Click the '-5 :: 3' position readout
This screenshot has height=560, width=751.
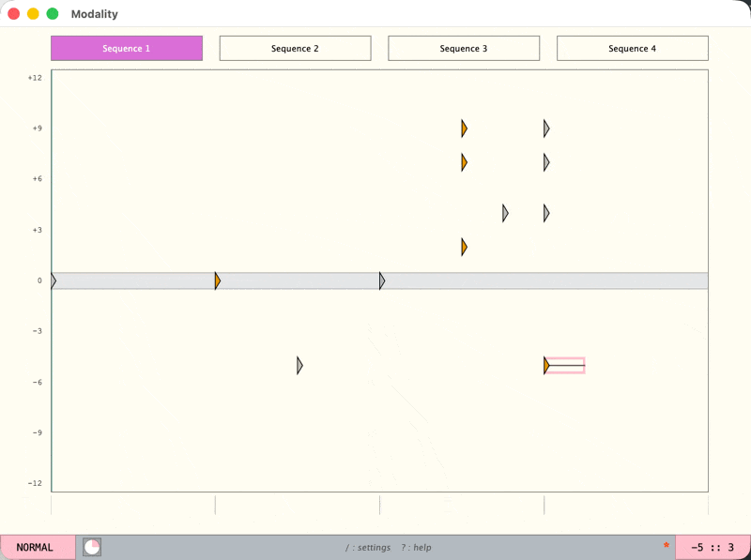713,548
